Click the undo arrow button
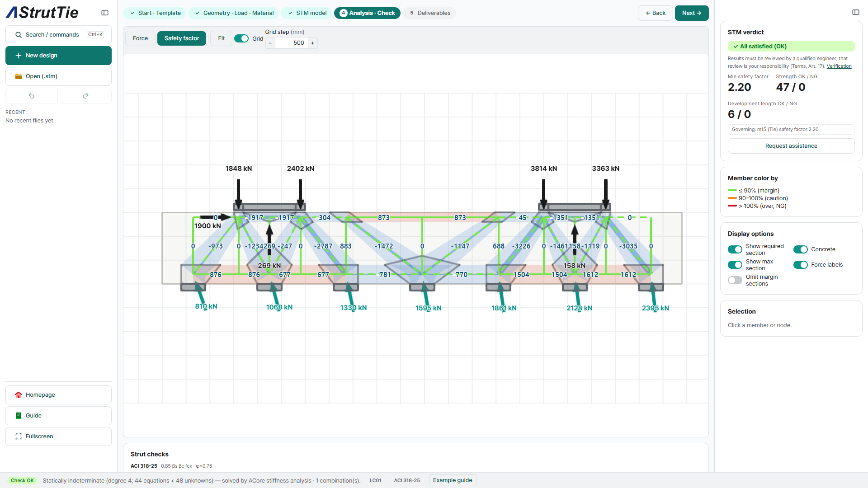The height and width of the screenshot is (488, 868). click(x=32, y=96)
